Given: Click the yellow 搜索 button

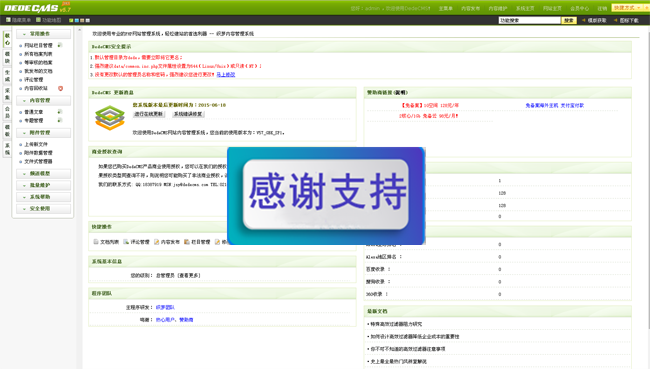Looking at the screenshot, I should (x=569, y=20).
